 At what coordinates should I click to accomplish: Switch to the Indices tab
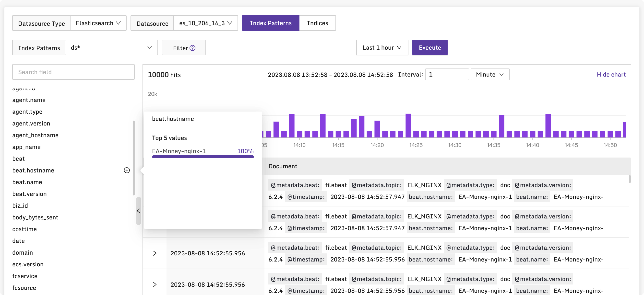317,23
